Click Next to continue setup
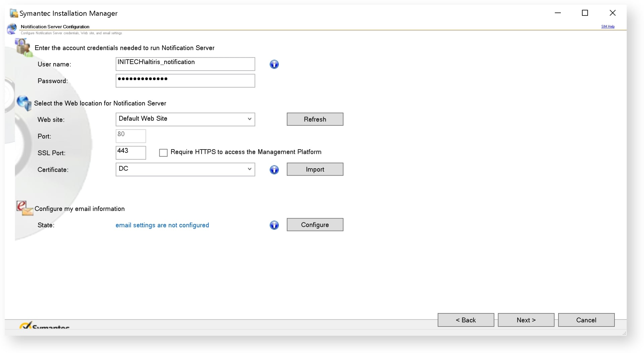This screenshot has height=353, width=644. coord(526,320)
